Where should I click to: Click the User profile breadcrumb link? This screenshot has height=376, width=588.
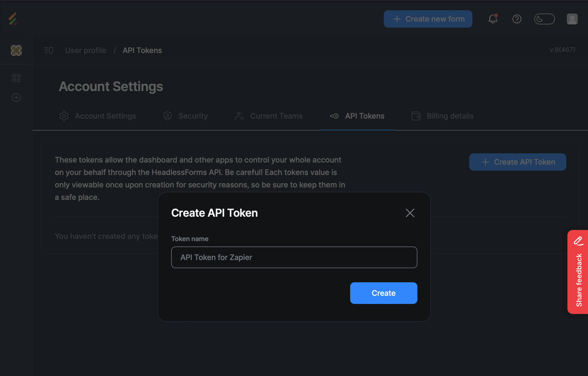click(85, 50)
